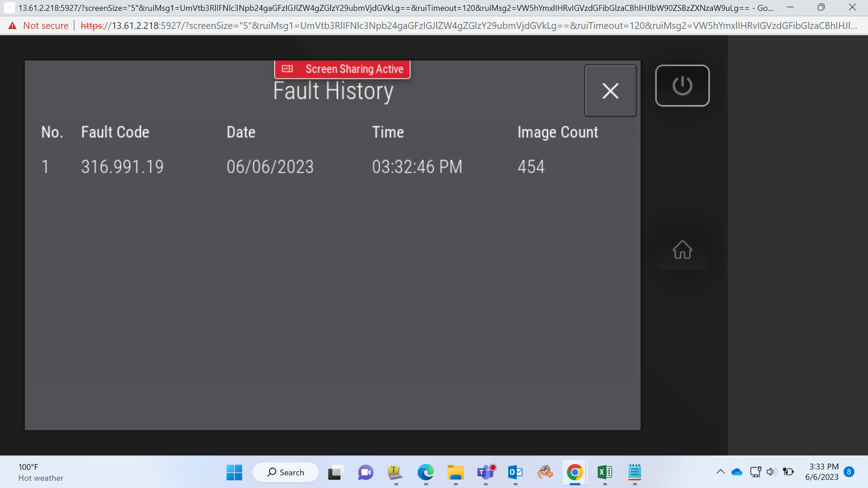The image size is (868, 488).
Task: Click the taskbar Search box
Action: (286, 473)
